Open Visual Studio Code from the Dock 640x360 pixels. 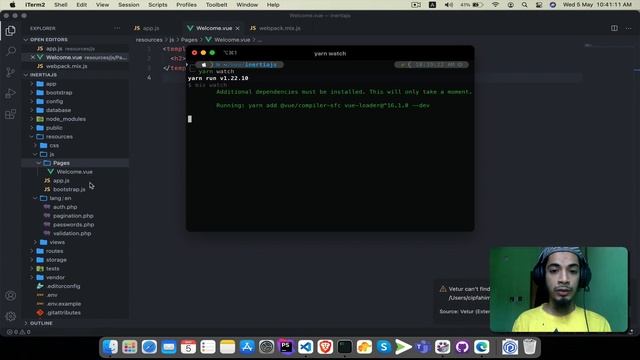[x=306, y=347]
